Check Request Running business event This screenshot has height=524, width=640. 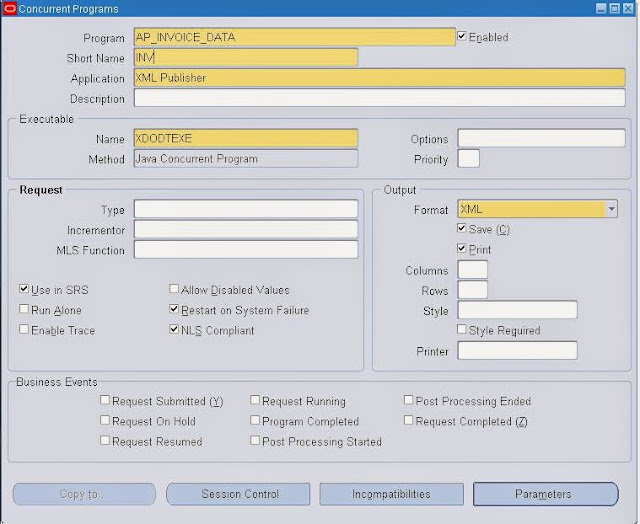point(255,400)
